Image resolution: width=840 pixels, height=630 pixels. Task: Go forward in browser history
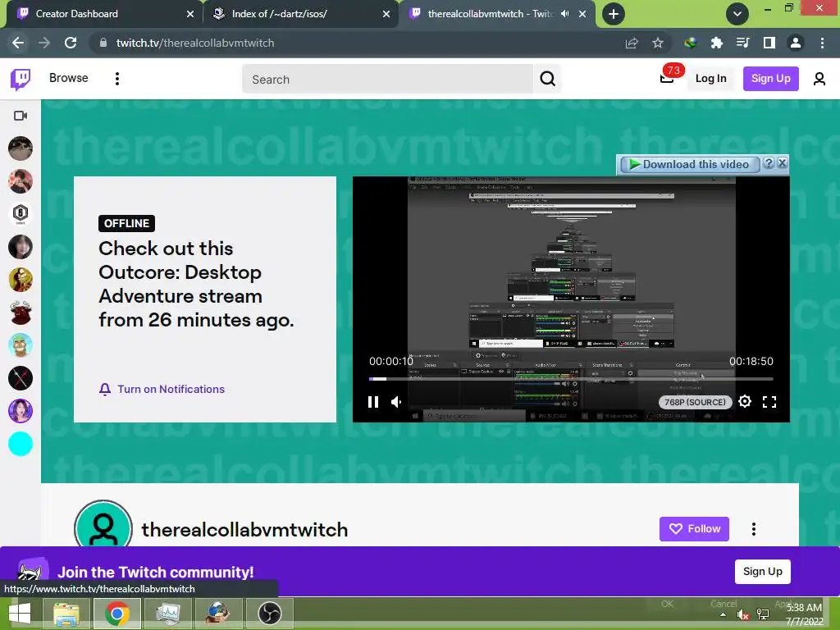[x=44, y=43]
